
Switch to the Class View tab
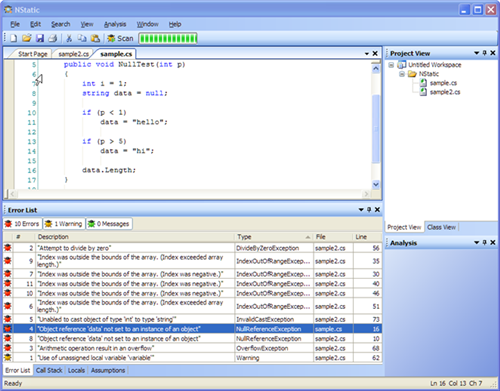441,227
